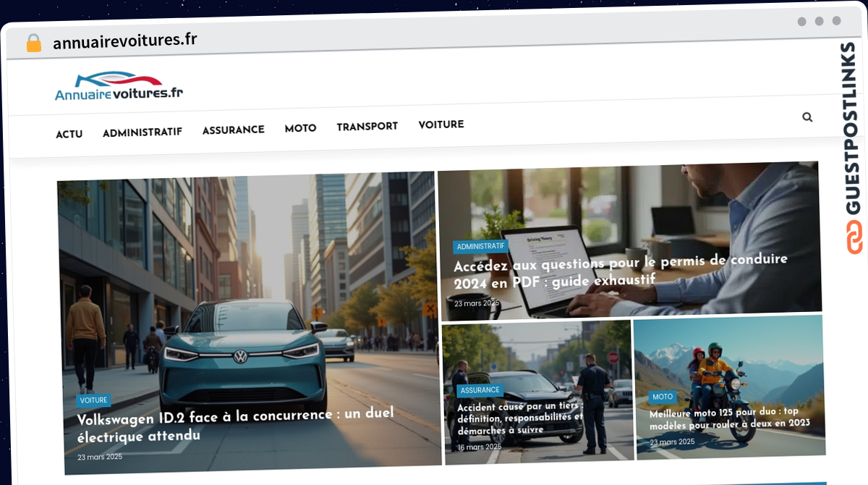868x485 pixels.
Task: Open the Volkswagen ID.2 article headline
Action: click(x=236, y=424)
